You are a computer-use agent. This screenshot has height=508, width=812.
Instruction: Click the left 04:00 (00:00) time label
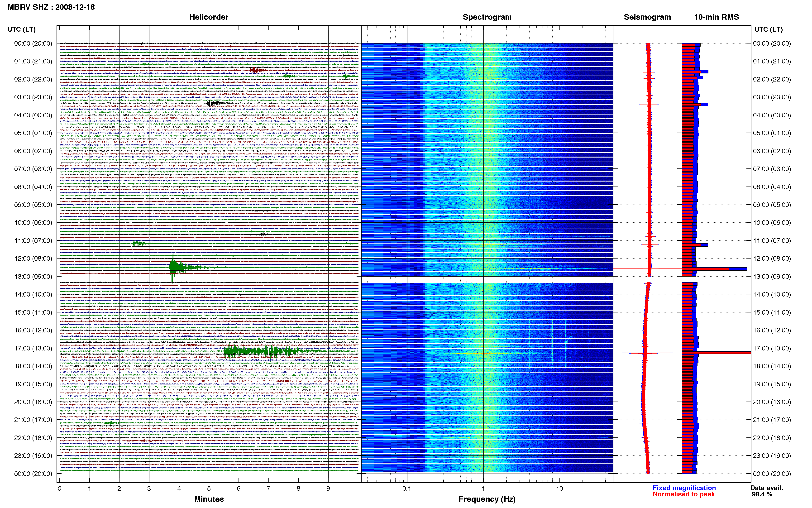point(33,115)
